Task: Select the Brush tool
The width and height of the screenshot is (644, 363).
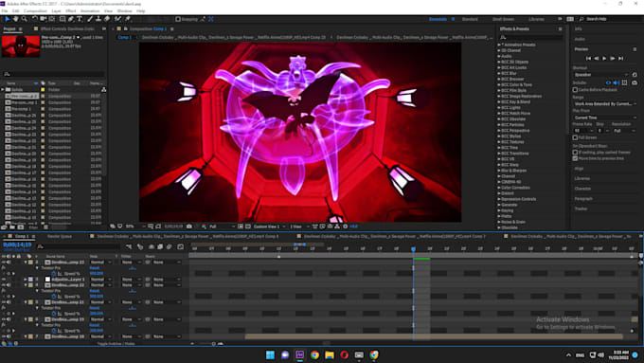Action: coord(90,19)
